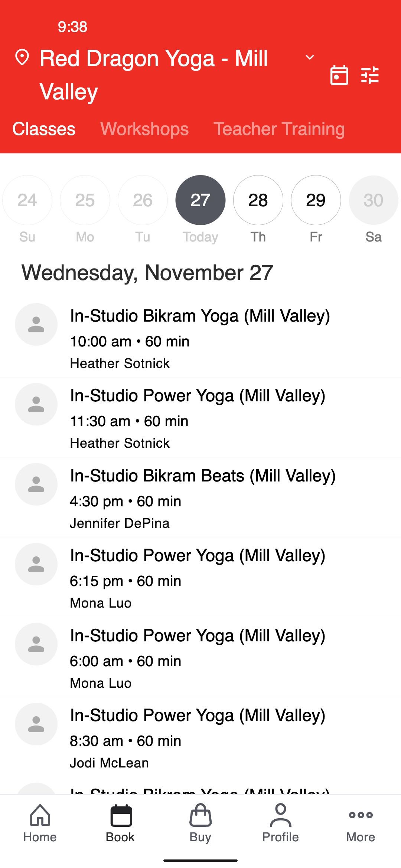Switch to the Workshops tab
The width and height of the screenshot is (401, 868).
[144, 129]
